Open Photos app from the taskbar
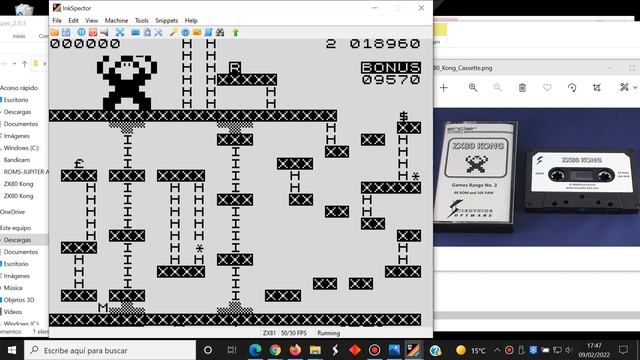The width and height of the screenshot is (640, 360). click(394, 350)
